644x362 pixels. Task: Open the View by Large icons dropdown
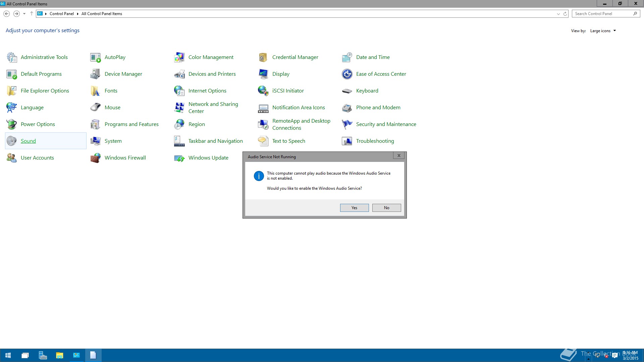[603, 31]
